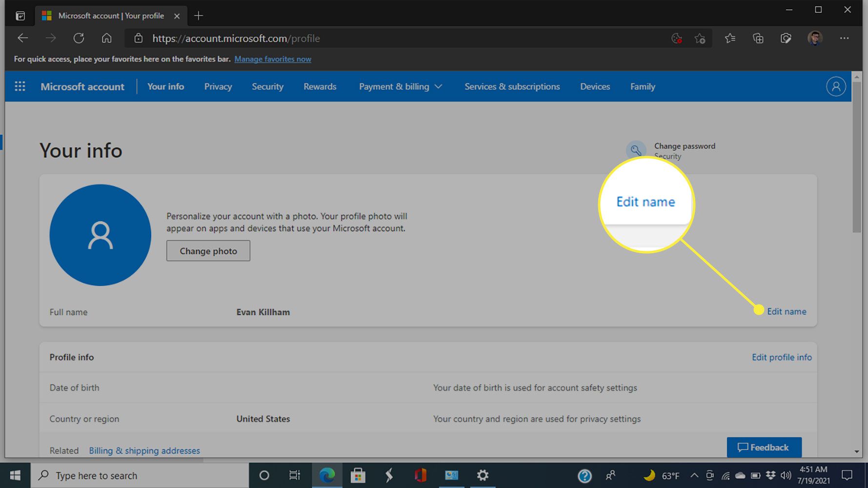Open the tab actions menu icon

pos(20,16)
